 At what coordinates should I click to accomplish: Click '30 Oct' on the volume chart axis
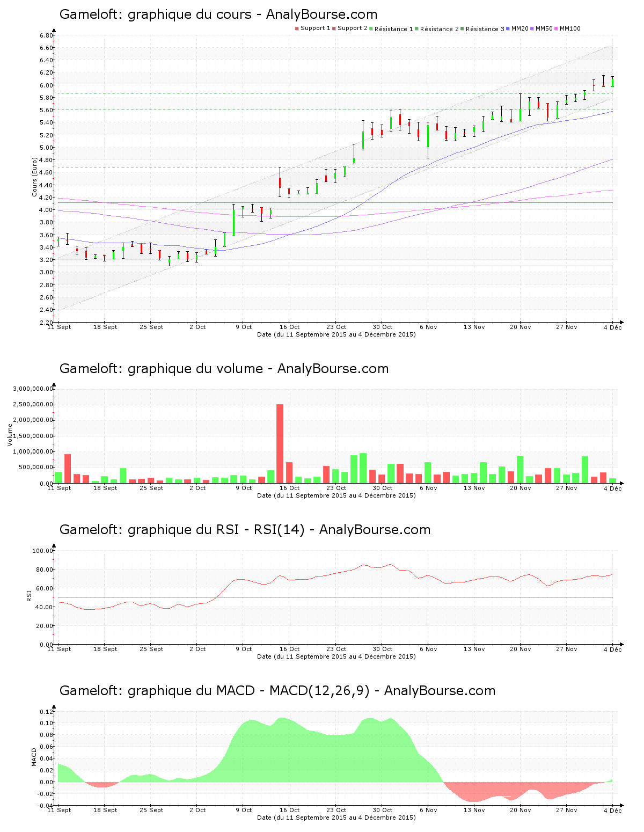(383, 488)
